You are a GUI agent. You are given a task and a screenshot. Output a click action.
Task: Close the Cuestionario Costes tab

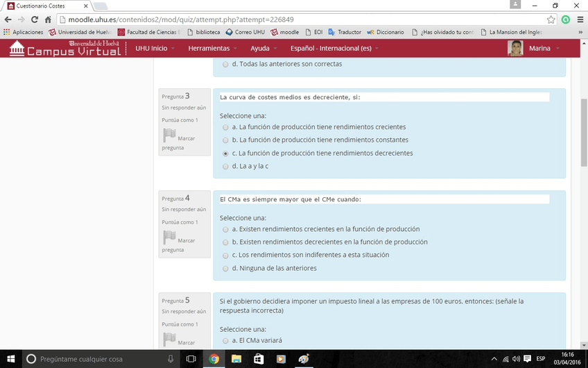(x=86, y=6)
